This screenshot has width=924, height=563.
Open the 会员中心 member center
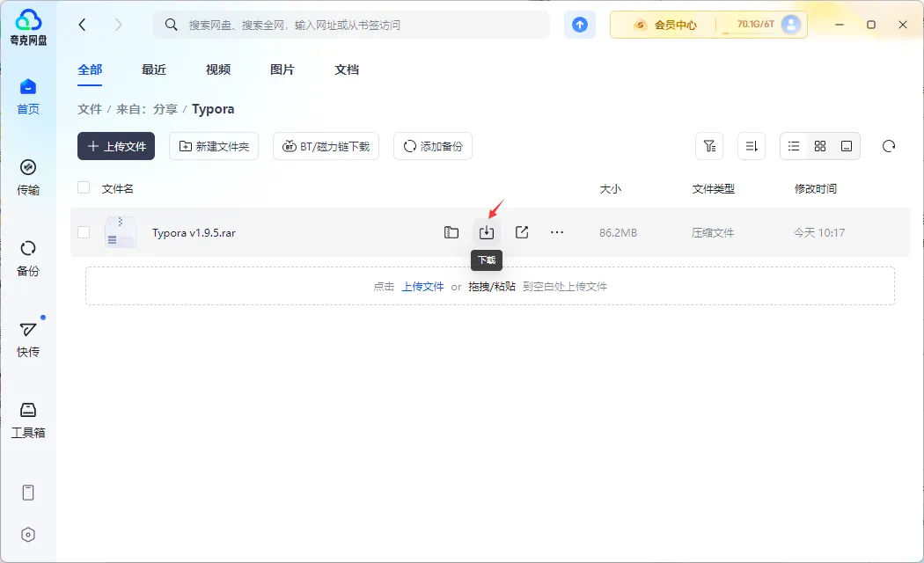point(665,25)
